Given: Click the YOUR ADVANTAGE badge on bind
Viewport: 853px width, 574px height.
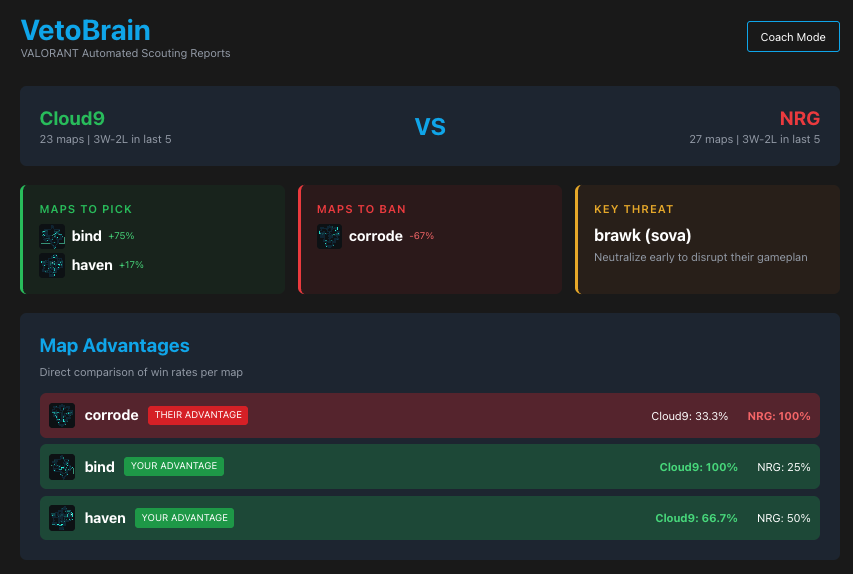Looking at the screenshot, I should pyautogui.click(x=174, y=466).
